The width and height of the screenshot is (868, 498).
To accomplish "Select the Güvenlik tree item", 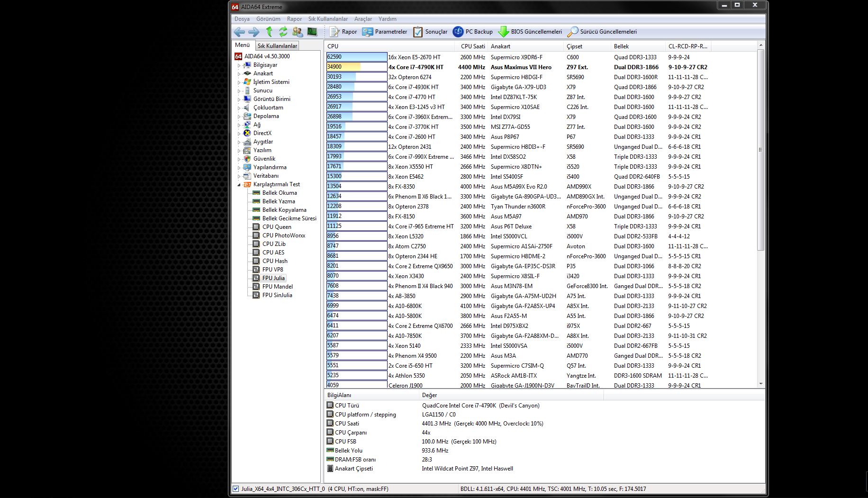I will click(264, 159).
